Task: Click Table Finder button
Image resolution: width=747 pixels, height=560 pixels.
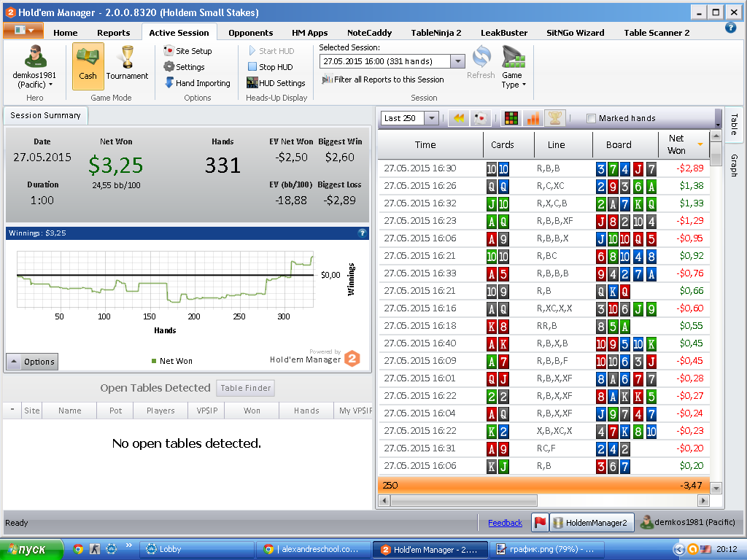Action: (245, 388)
